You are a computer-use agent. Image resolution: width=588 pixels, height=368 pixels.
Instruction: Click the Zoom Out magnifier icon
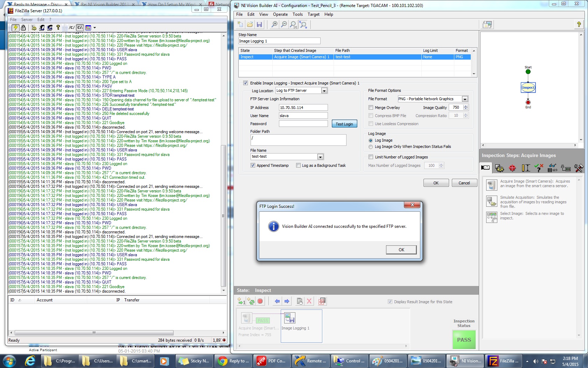click(x=284, y=24)
